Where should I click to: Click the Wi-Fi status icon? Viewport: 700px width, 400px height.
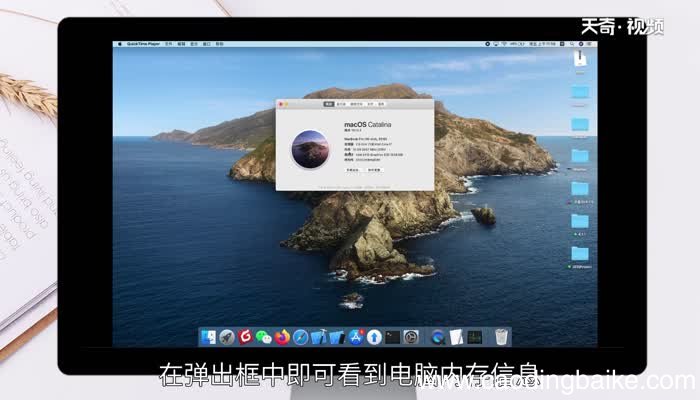(x=504, y=44)
